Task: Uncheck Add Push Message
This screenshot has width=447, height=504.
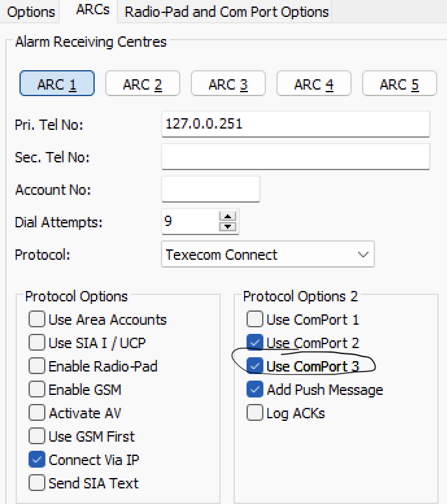Action: click(x=255, y=390)
